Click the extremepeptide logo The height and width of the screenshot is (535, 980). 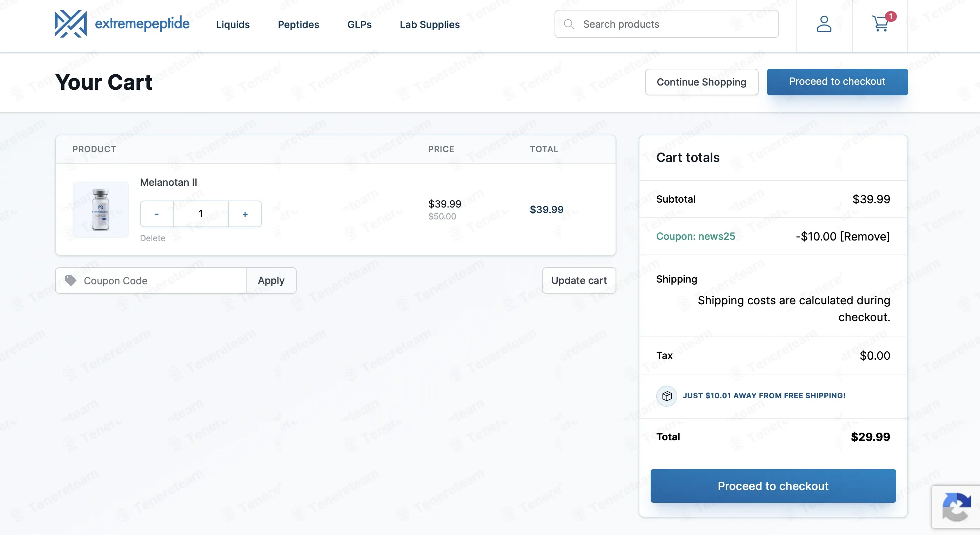(x=122, y=23)
